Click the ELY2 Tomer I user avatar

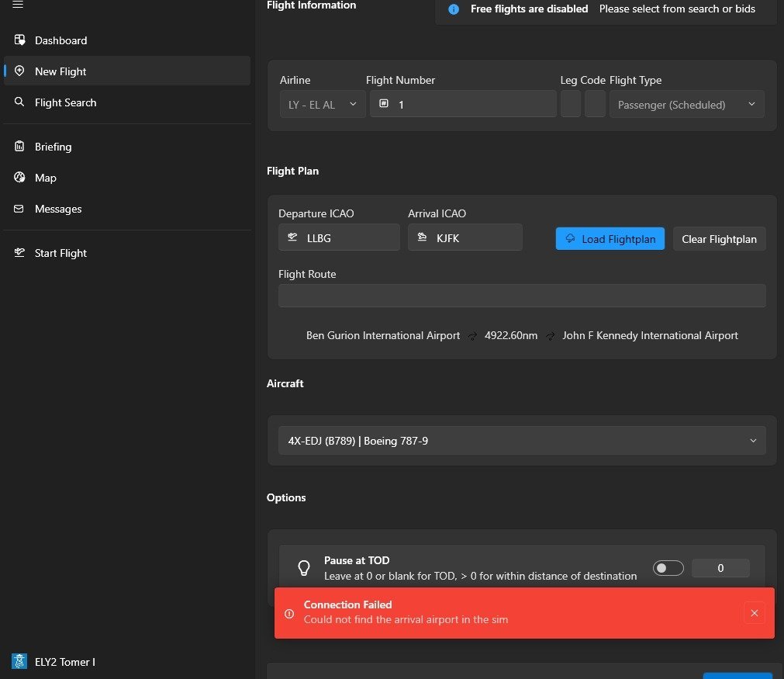(19, 661)
